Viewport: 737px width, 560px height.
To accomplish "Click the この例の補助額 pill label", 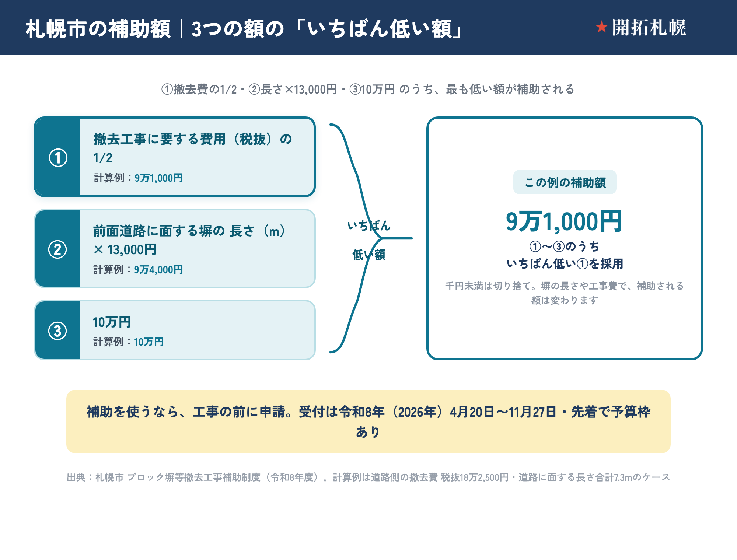I will (x=565, y=182).
